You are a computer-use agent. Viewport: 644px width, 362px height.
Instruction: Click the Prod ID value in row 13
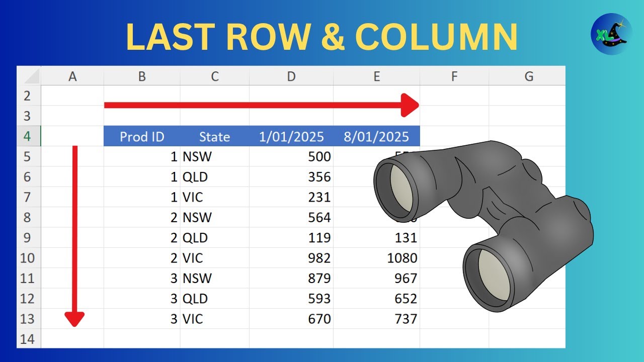pos(142,319)
